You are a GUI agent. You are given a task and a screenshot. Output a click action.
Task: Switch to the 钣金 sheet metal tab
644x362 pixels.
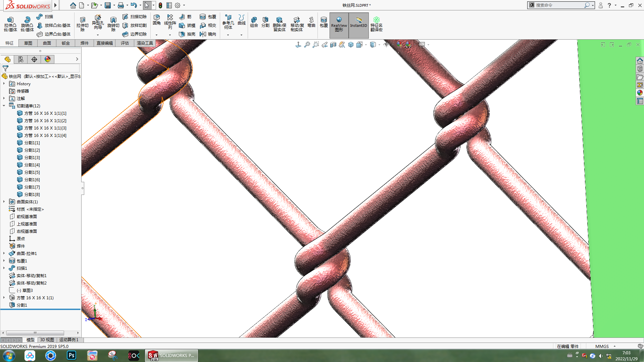66,43
